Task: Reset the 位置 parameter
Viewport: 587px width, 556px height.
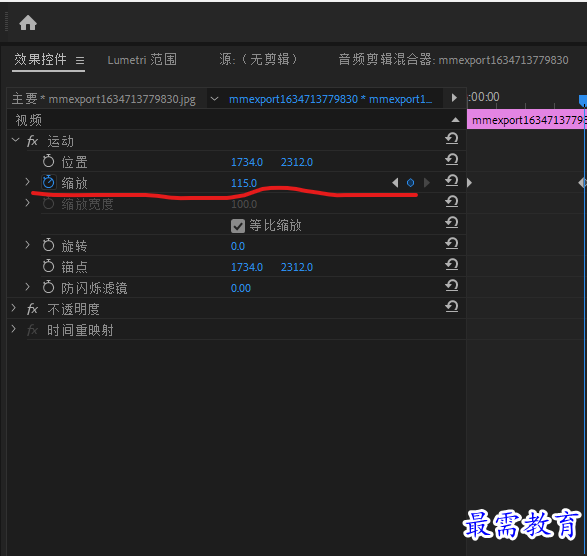Action: point(452,159)
